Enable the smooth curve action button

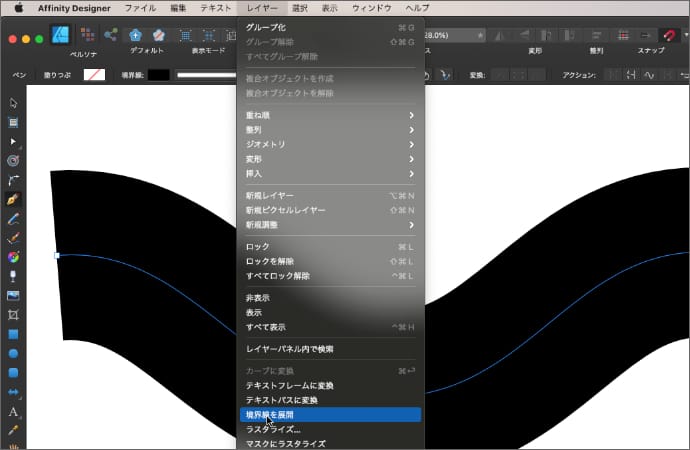coord(649,75)
